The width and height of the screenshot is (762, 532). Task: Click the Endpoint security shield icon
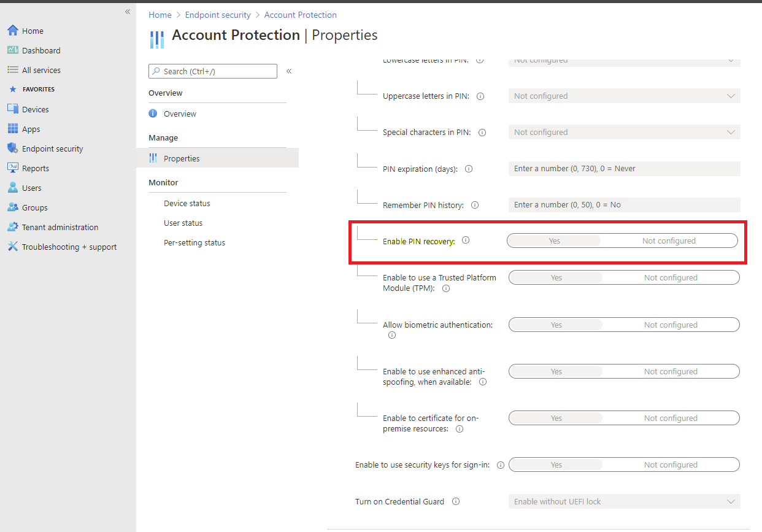pyautogui.click(x=12, y=148)
